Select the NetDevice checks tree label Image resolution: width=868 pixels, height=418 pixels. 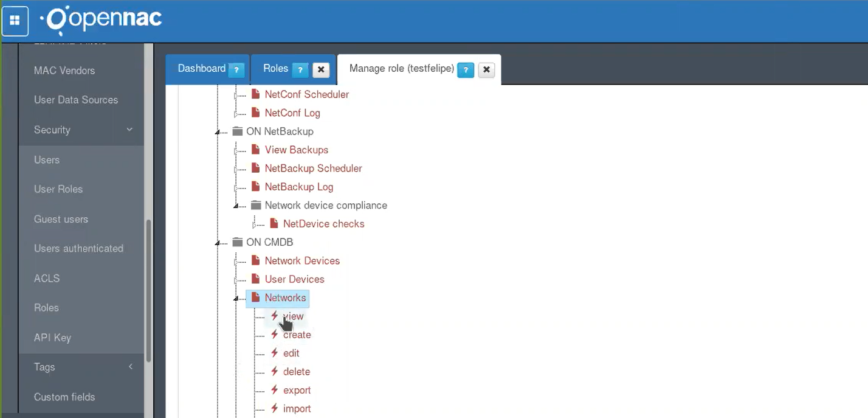point(324,223)
